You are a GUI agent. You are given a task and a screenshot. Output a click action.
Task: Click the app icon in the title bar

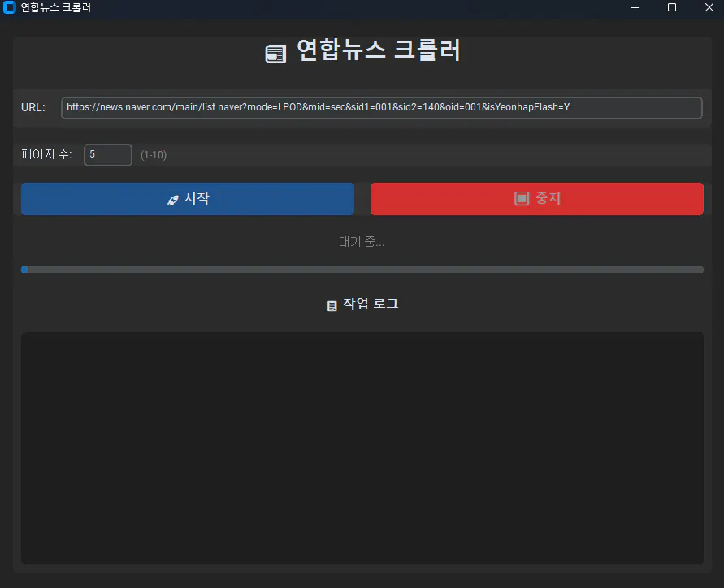tap(9, 7)
